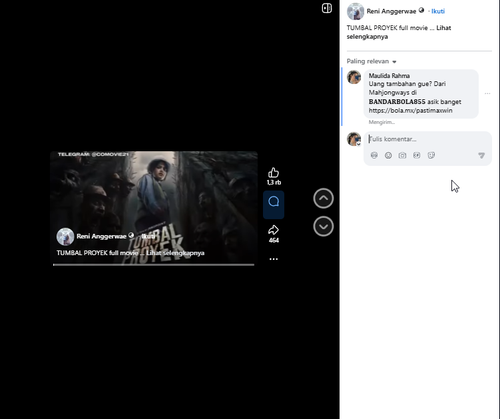The width and height of the screenshot is (500, 419).
Task: Open Reni Anggerwae avatar on video overlay
Action: coord(65,237)
